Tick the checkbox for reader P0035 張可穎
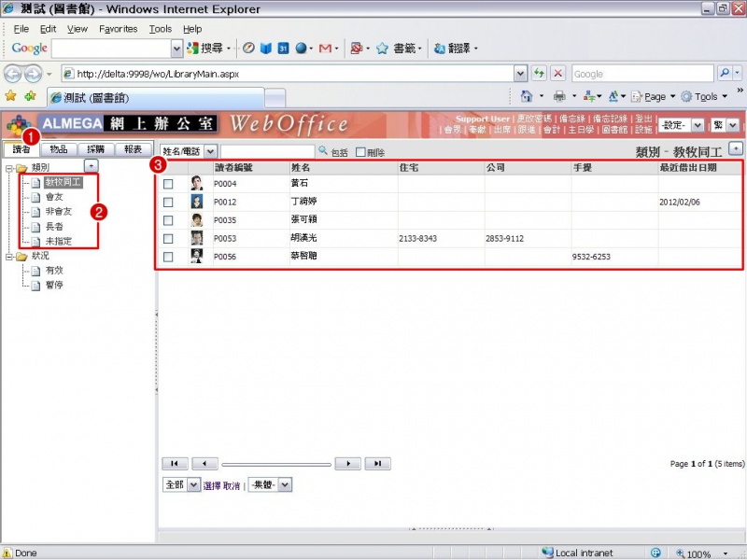This screenshot has height=560, width=747. [168, 220]
